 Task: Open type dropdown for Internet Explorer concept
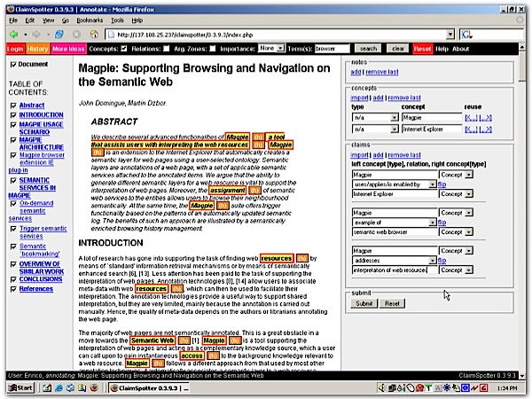394,129
